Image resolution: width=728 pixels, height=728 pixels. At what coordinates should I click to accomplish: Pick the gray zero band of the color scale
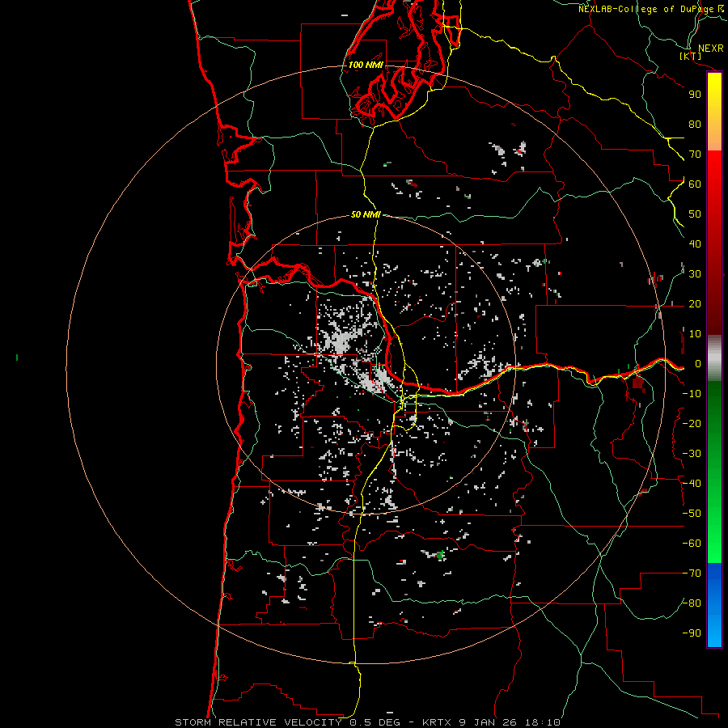point(714,358)
